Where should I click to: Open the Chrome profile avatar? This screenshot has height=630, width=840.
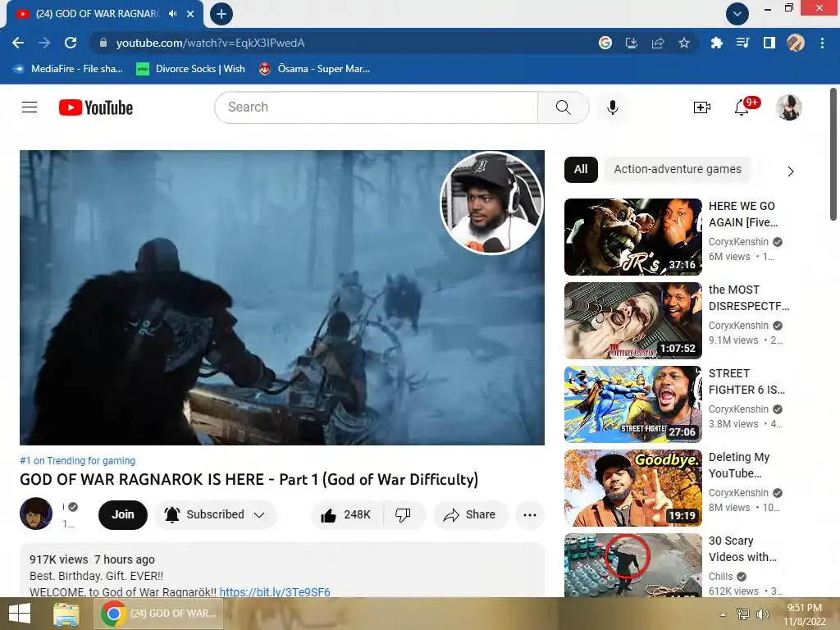pyautogui.click(x=796, y=43)
